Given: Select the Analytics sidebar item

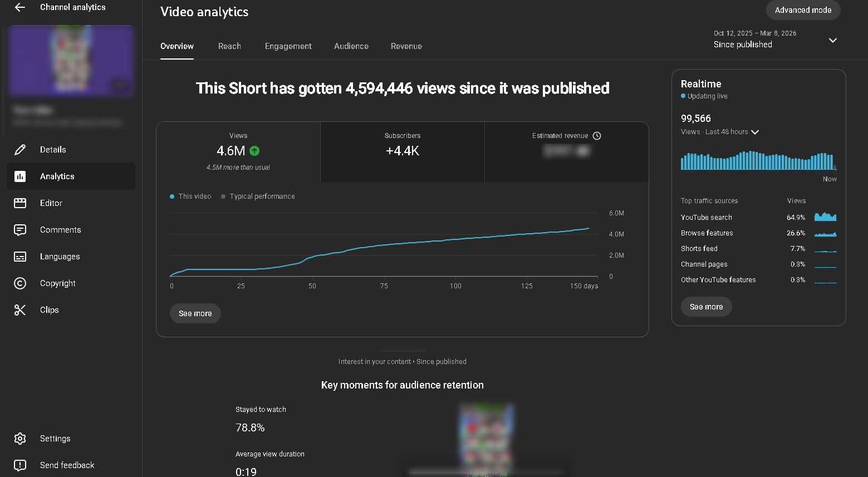Looking at the screenshot, I should click(x=57, y=176).
